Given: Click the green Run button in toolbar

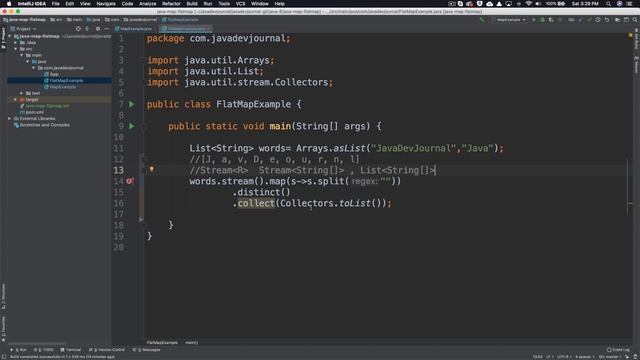Looking at the screenshot, I should [x=533, y=20].
